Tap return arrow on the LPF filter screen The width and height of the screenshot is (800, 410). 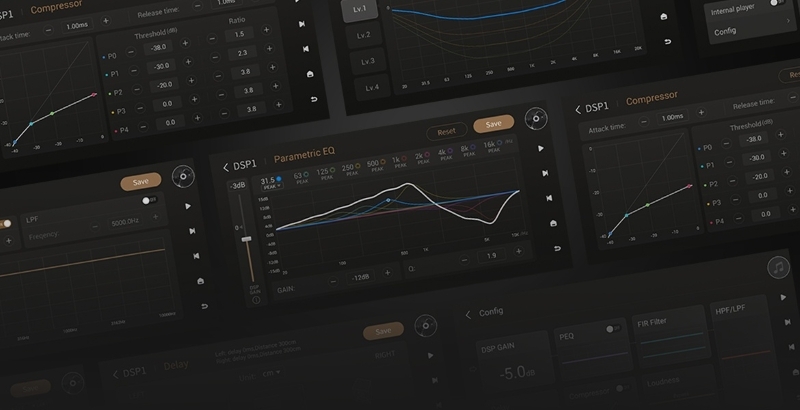click(205, 306)
